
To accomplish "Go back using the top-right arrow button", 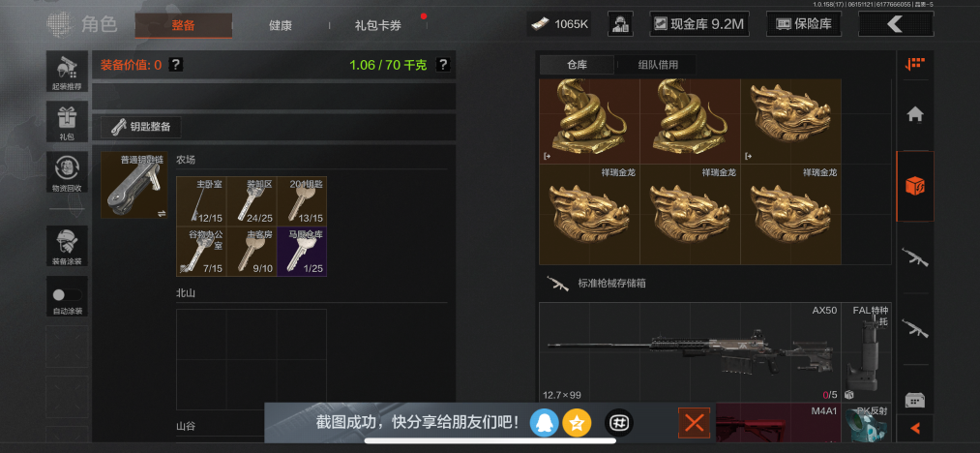I will (896, 24).
